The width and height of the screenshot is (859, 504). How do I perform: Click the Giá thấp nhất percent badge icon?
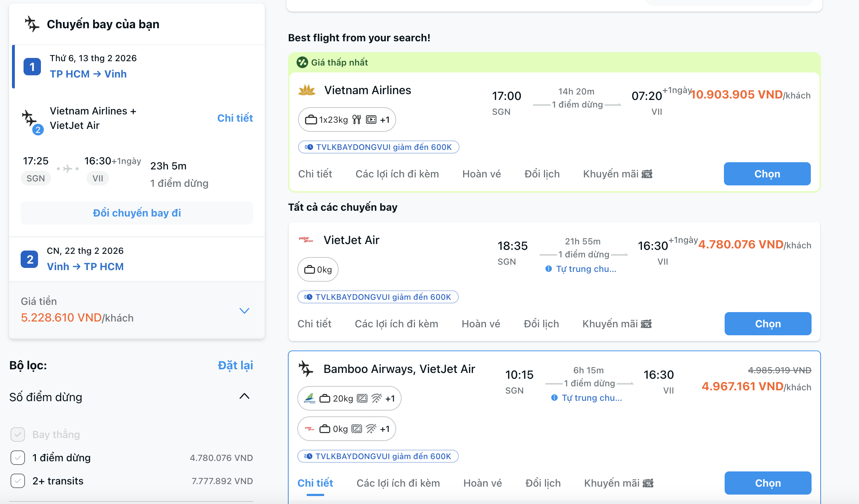pyautogui.click(x=302, y=62)
